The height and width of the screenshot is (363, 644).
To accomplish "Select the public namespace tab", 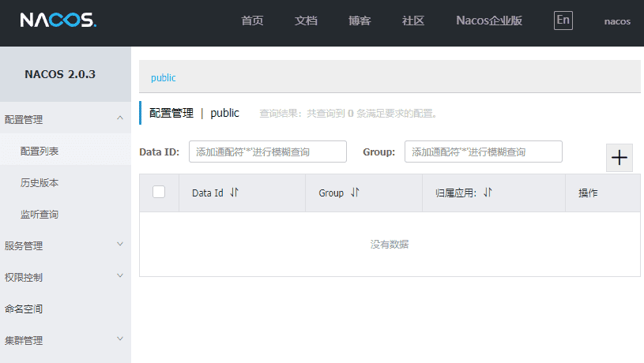I will (164, 77).
